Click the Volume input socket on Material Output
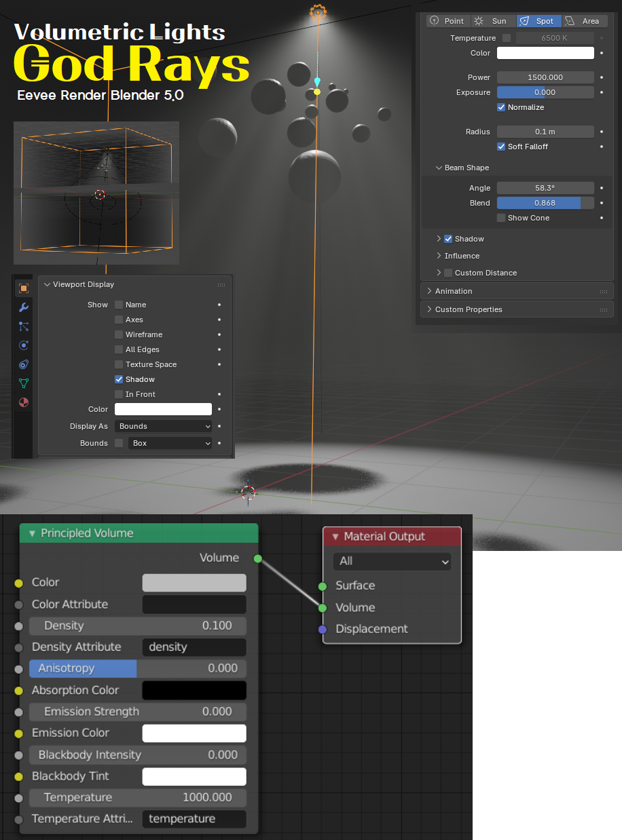The width and height of the screenshot is (622, 840). click(323, 608)
